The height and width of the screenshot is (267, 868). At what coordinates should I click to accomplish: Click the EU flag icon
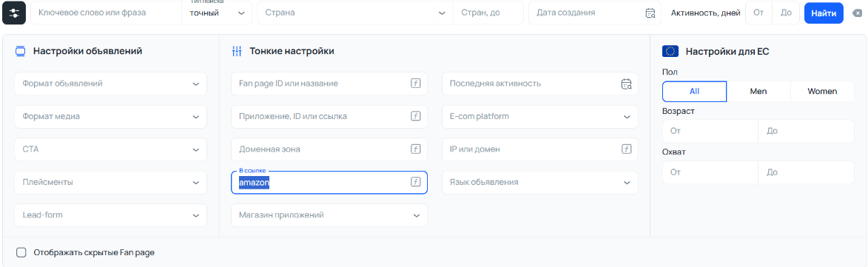(670, 52)
